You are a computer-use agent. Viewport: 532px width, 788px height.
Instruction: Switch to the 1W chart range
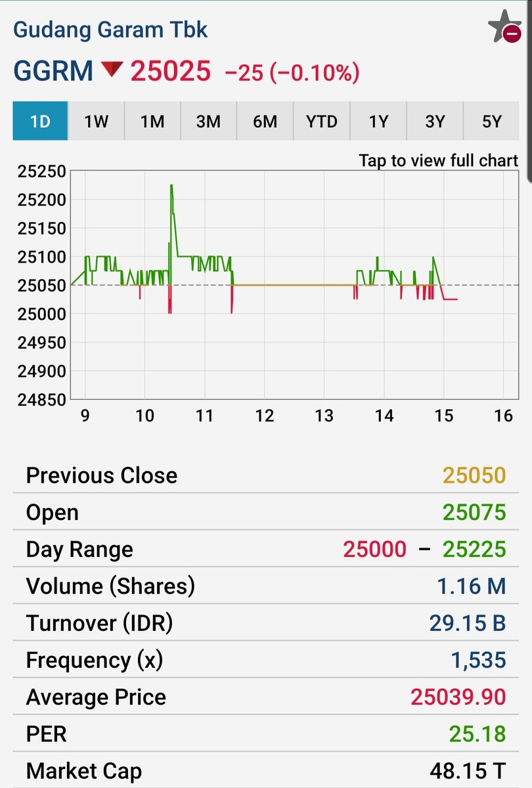(97, 121)
